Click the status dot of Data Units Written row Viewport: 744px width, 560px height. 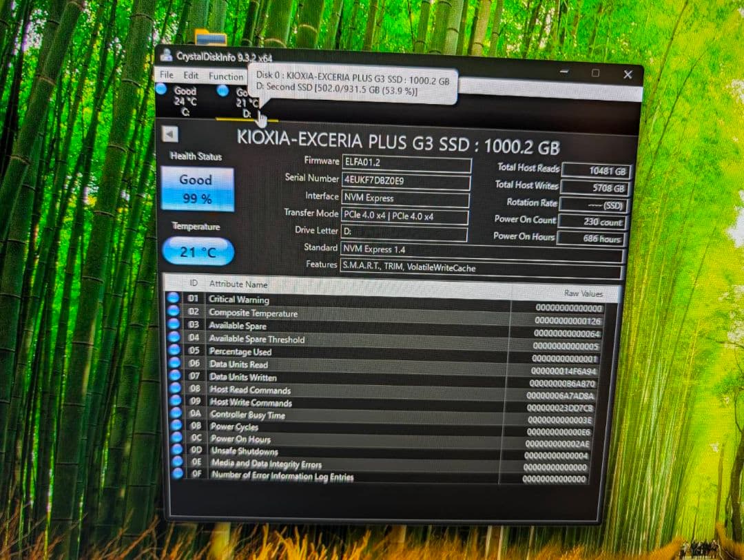pyautogui.click(x=175, y=375)
